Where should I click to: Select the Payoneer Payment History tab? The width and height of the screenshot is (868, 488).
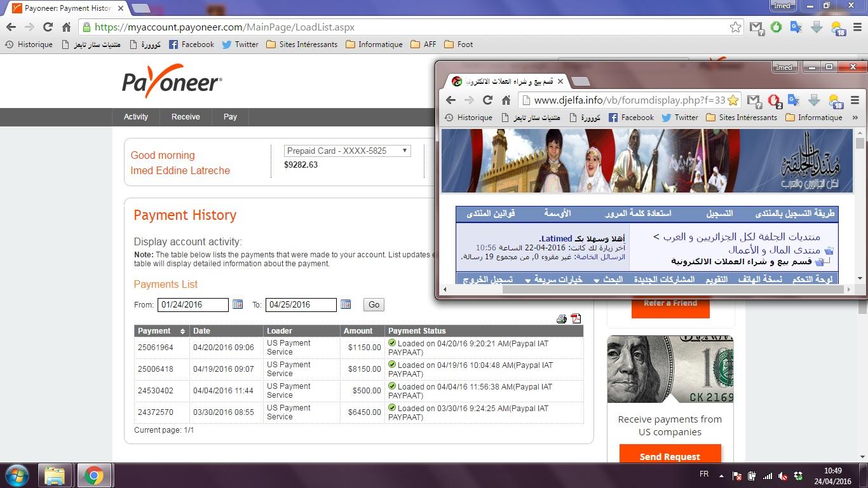[x=67, y=8]
